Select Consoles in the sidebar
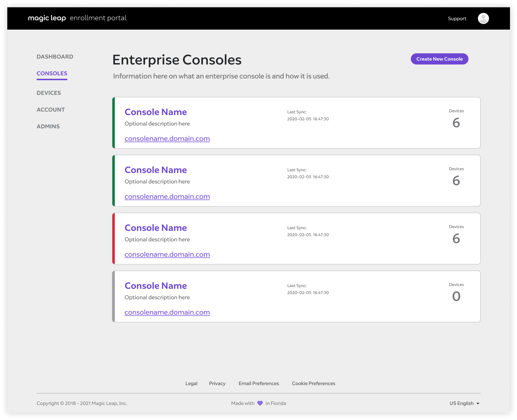This screenshot has height=420, width=517. click(x=52, y=73)
